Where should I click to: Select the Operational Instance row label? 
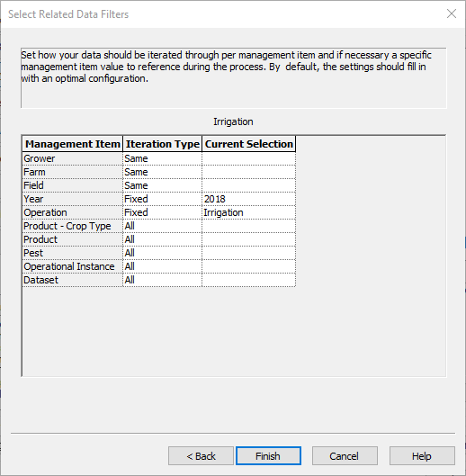(73, 266)
